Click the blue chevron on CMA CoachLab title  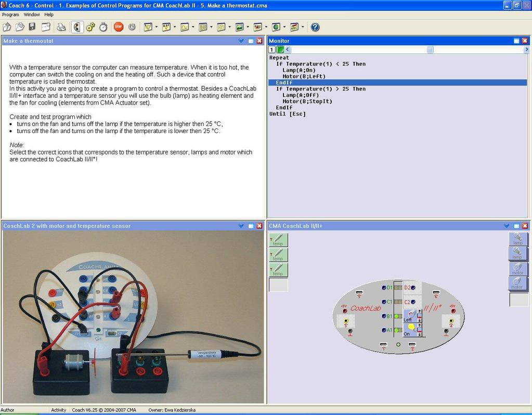pyautogui.click(x=507, y=226)
